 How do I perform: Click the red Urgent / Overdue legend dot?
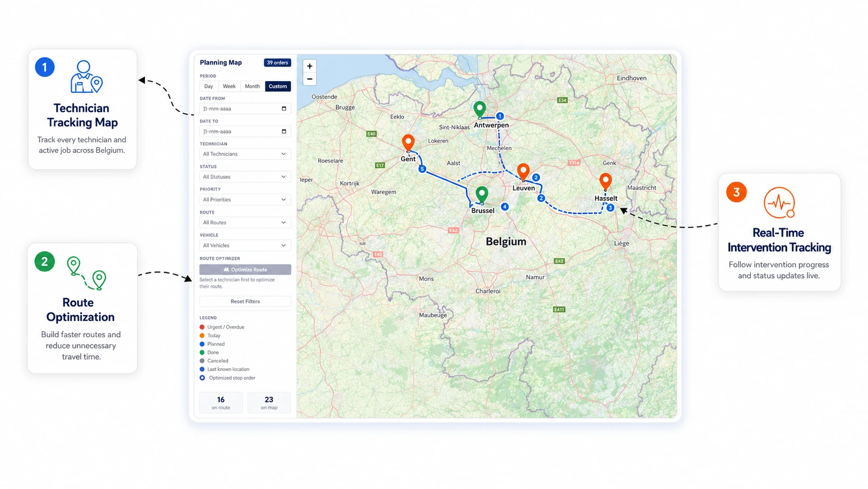pyautogui.click(x=202, y=327)
